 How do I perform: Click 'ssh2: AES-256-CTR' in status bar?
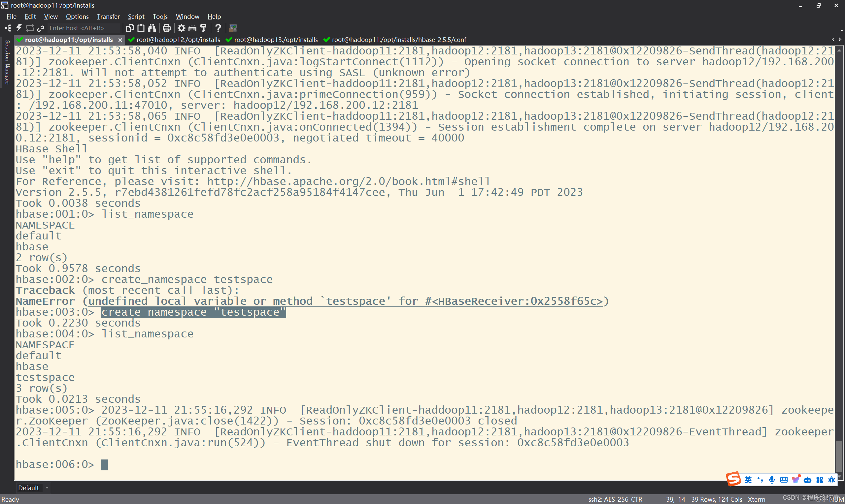click(615, 499)
